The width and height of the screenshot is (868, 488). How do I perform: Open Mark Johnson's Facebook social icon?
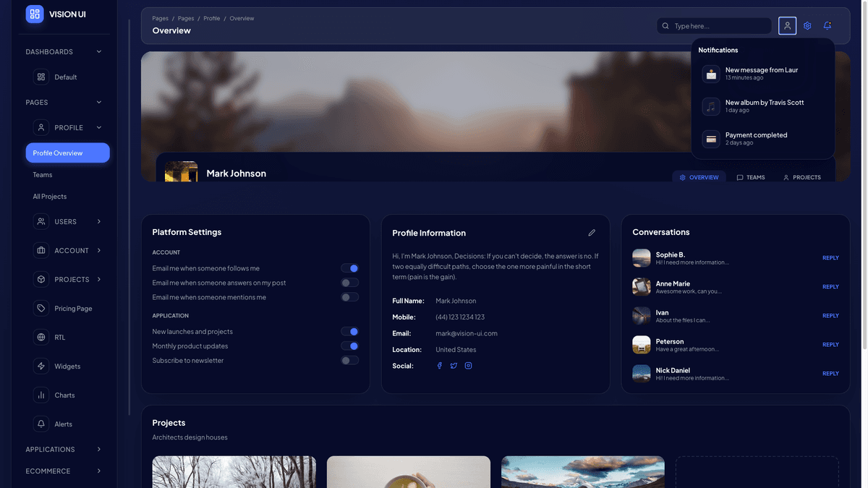[439, 366]
